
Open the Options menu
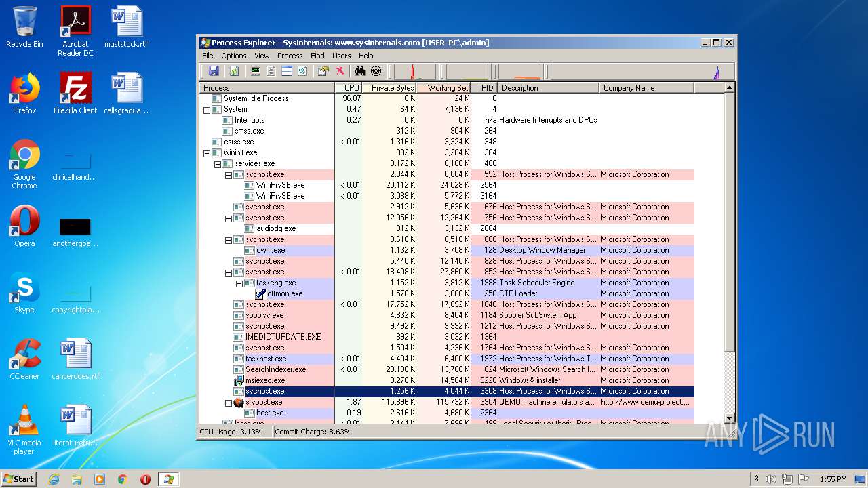coord(234,56)
